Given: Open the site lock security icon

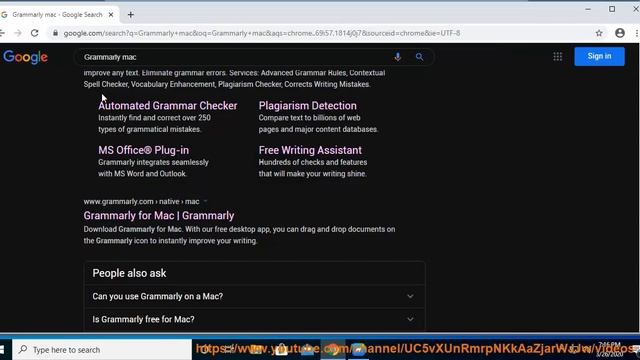Looking at the screenshot, I should pos(55,33).
